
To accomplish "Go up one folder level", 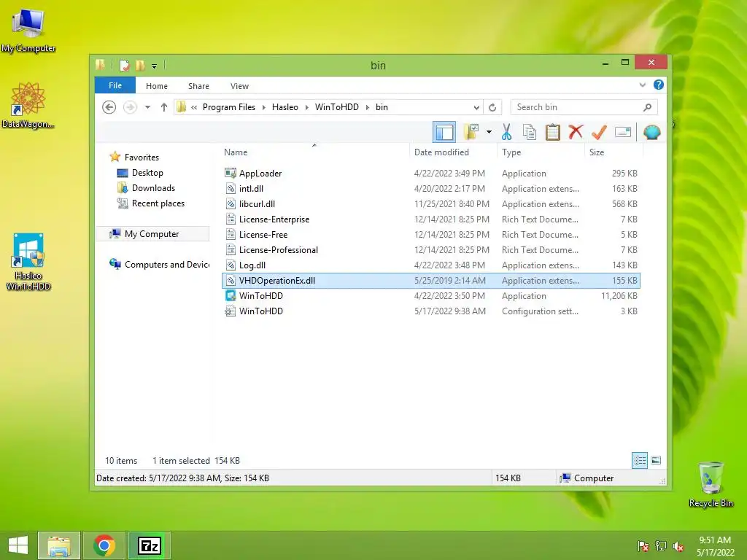I will (164, 107).
